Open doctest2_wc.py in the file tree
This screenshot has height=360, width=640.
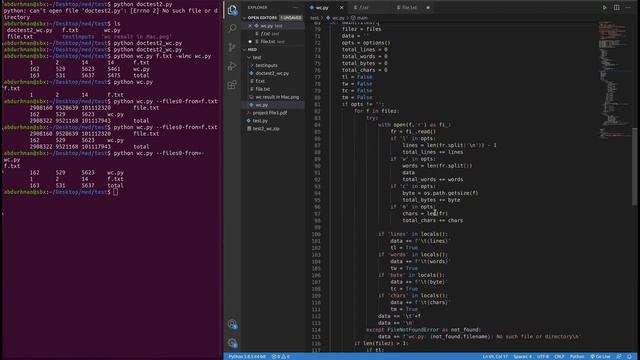point(272,73)
